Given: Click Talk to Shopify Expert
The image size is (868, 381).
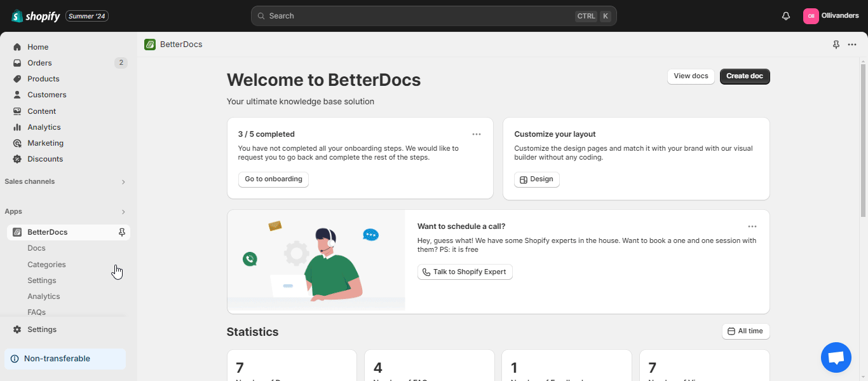Looking at the screenshot, I should pyautogui.click(x=465, y=272).
